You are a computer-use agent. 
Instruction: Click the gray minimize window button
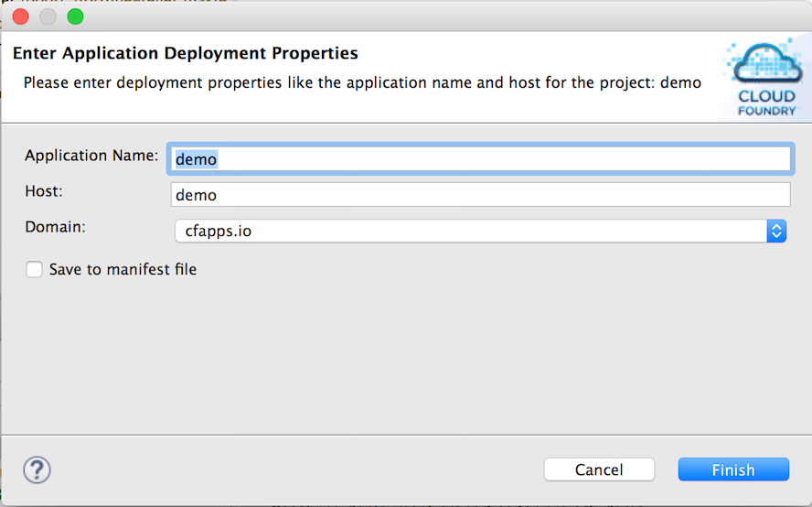[48, 16]
